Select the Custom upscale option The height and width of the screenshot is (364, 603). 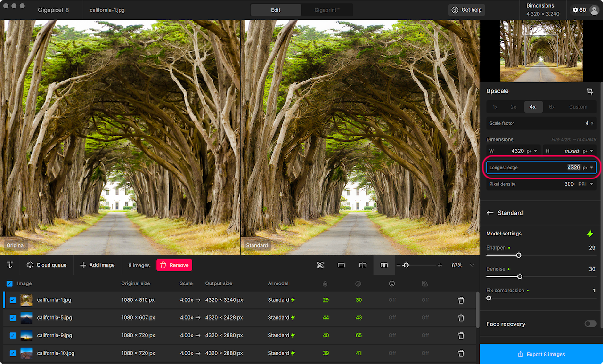click(x=578, y=107)
